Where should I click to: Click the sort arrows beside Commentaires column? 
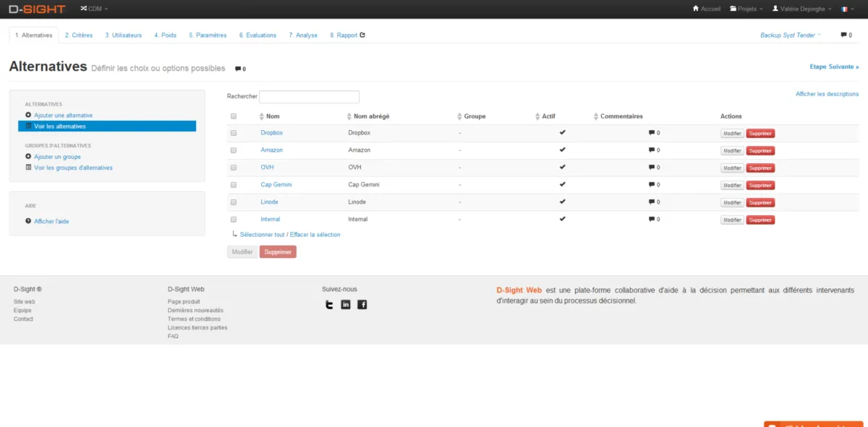coord(595,116)
